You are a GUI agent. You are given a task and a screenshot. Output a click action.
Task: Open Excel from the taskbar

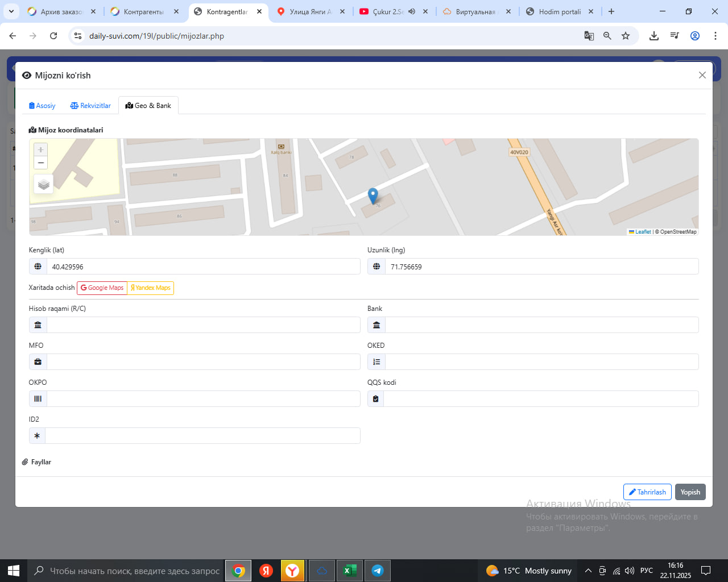349,571
